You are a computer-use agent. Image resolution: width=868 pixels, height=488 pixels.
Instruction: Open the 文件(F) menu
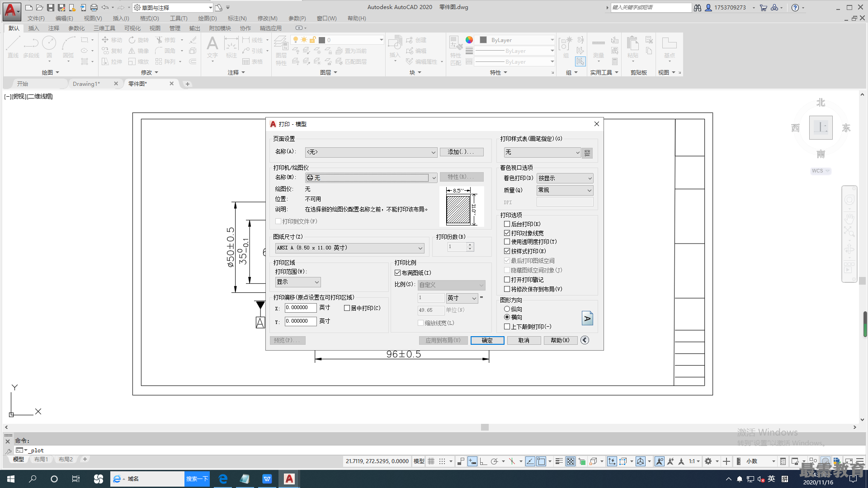pos(36,19)
